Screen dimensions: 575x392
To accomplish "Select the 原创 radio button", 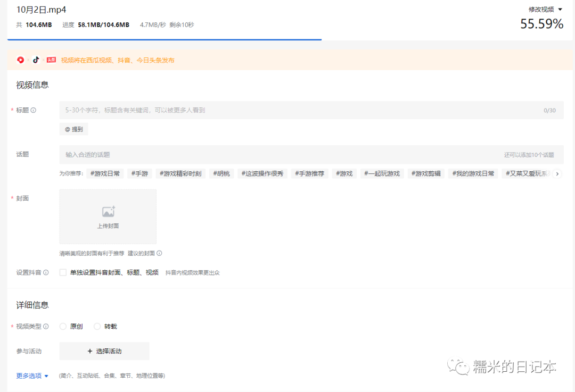I will 63,326.
